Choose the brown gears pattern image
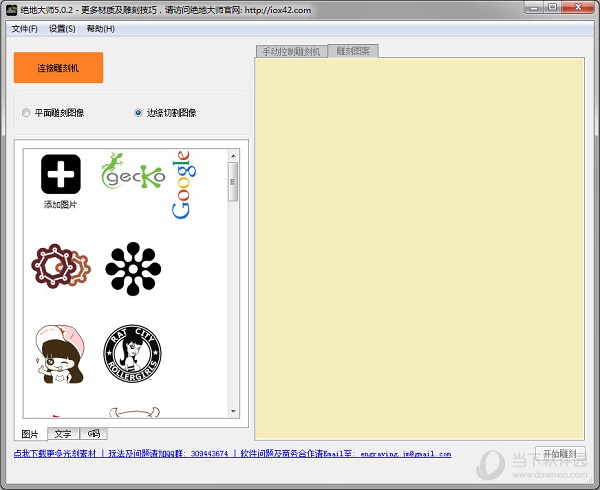The height and width of the screenshot is (490, 600). point(61,266)
